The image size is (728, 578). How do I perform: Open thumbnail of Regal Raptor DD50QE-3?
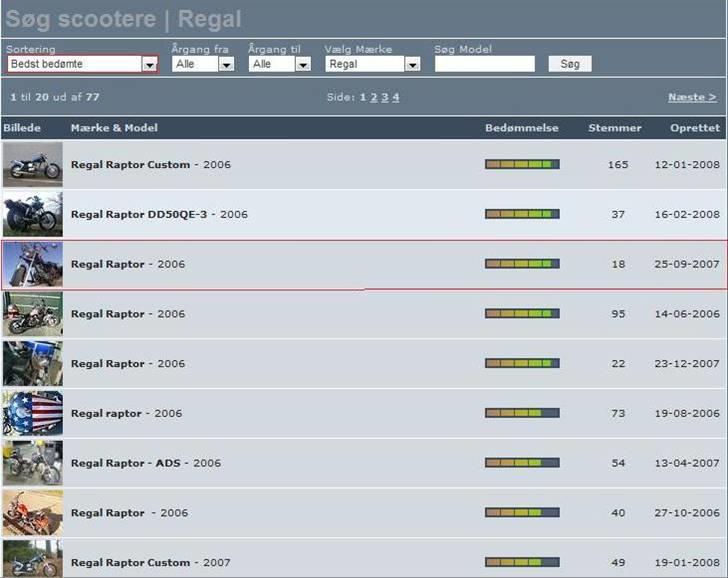point(32,214)
